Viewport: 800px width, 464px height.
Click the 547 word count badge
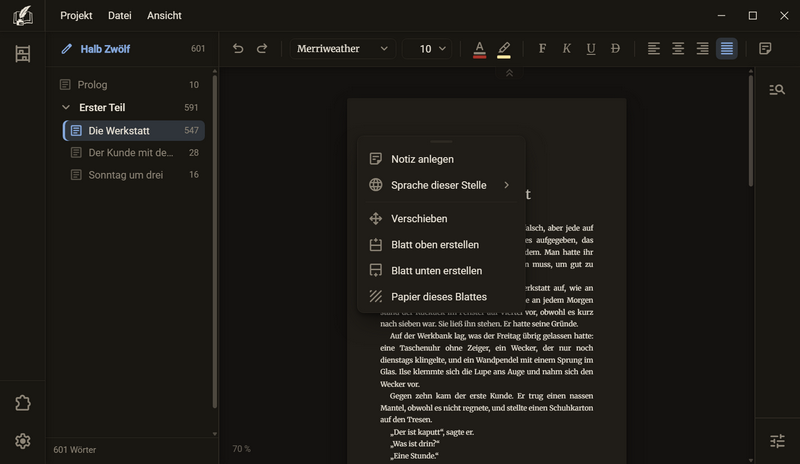(191, 131)
